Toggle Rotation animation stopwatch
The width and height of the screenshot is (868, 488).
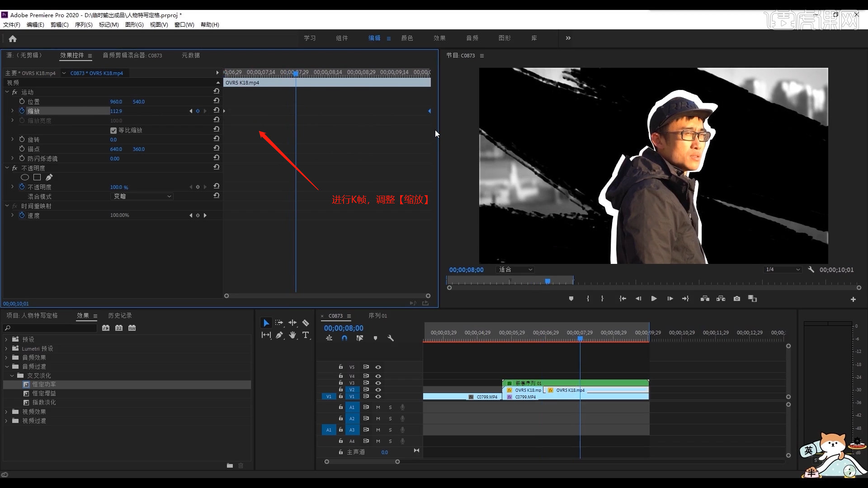point(22,139)
